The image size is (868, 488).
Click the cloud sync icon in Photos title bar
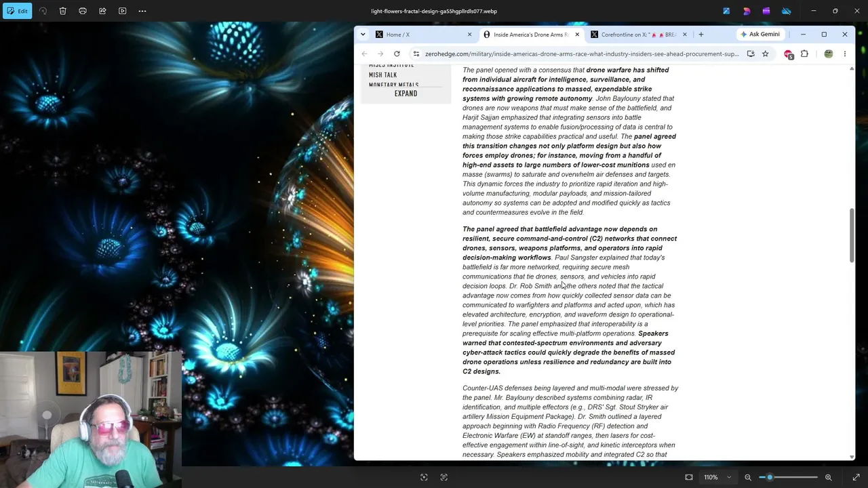pyautogui.click(x=787, y=11)
